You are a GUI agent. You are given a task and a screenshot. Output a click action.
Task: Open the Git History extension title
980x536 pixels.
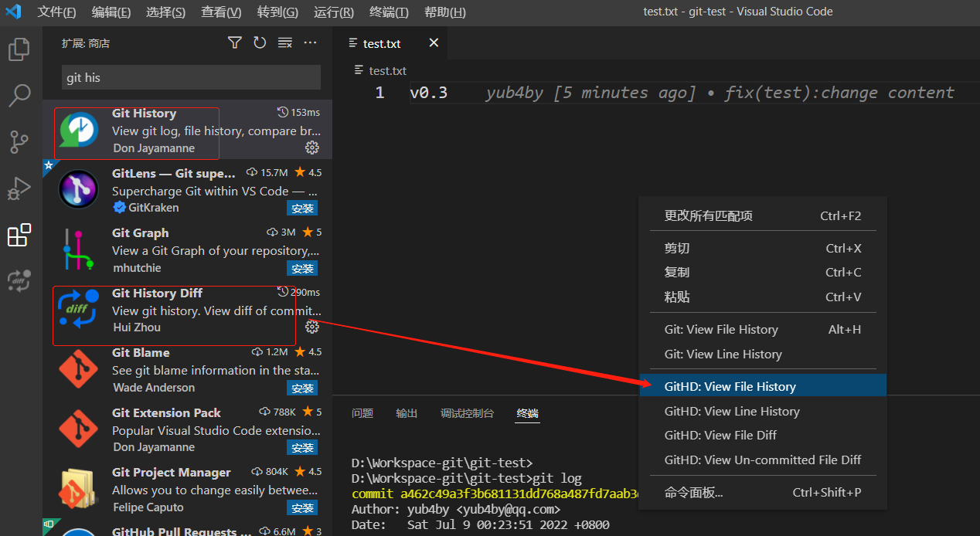tap(144, 114)
